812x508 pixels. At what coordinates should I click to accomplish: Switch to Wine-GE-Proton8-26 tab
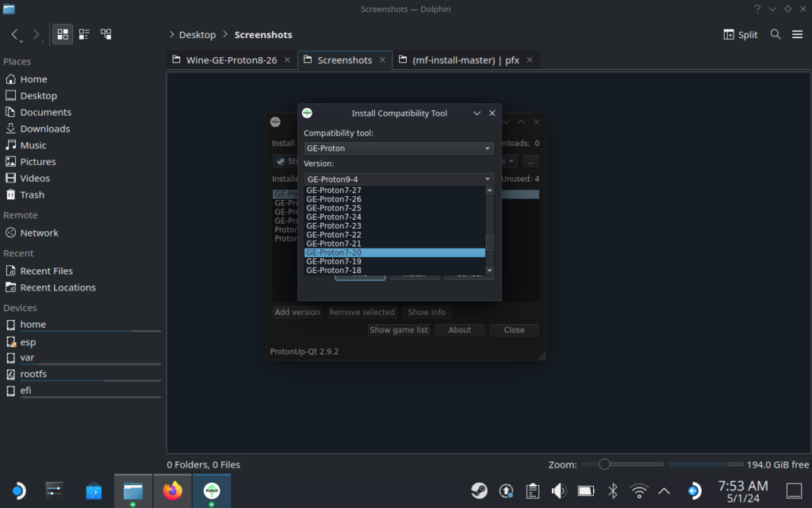coord(232,60)
